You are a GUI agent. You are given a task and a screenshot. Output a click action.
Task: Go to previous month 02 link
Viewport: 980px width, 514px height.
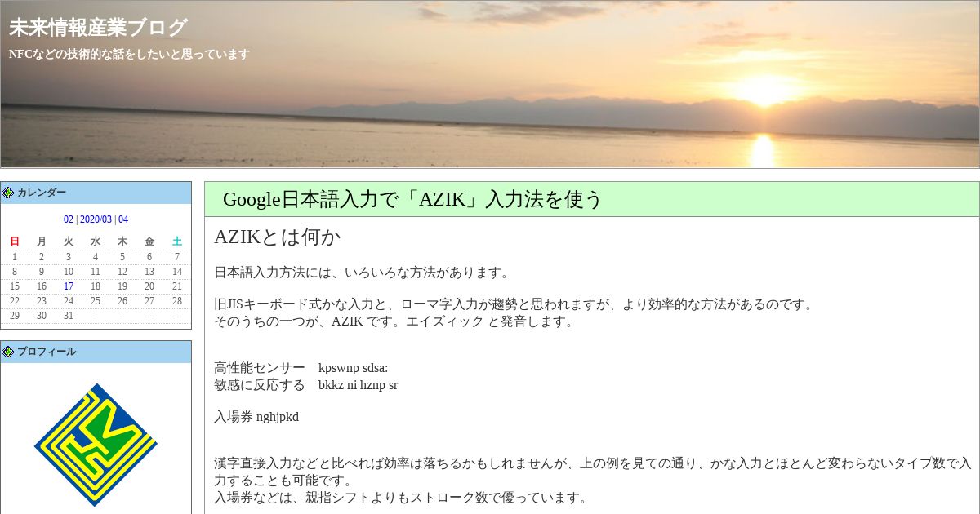click(x=69, y=219)
